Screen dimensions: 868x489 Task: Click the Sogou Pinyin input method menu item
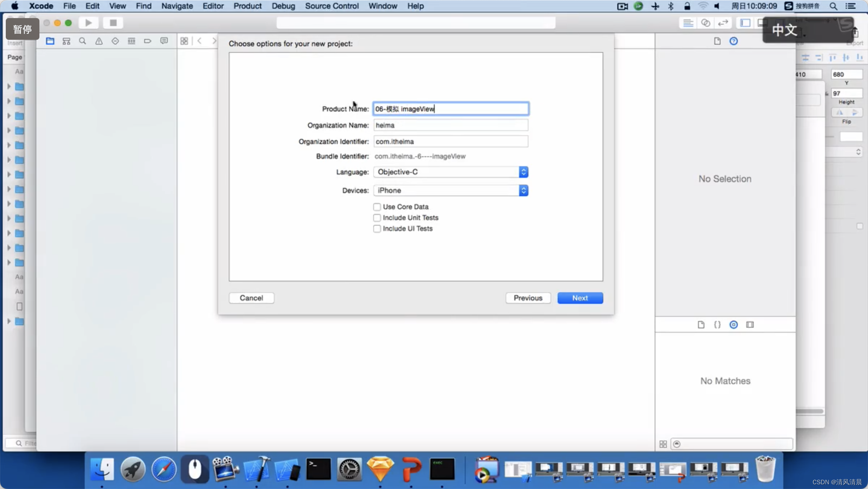(x=802, y=6)
